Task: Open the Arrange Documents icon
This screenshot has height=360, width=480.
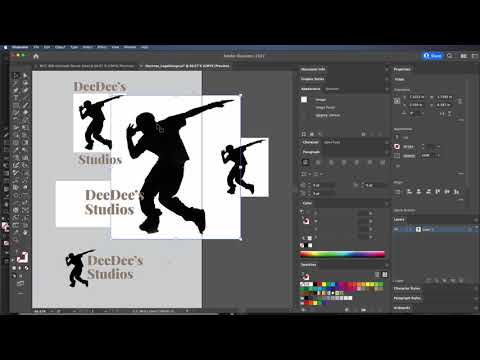Action: point(464,56)
